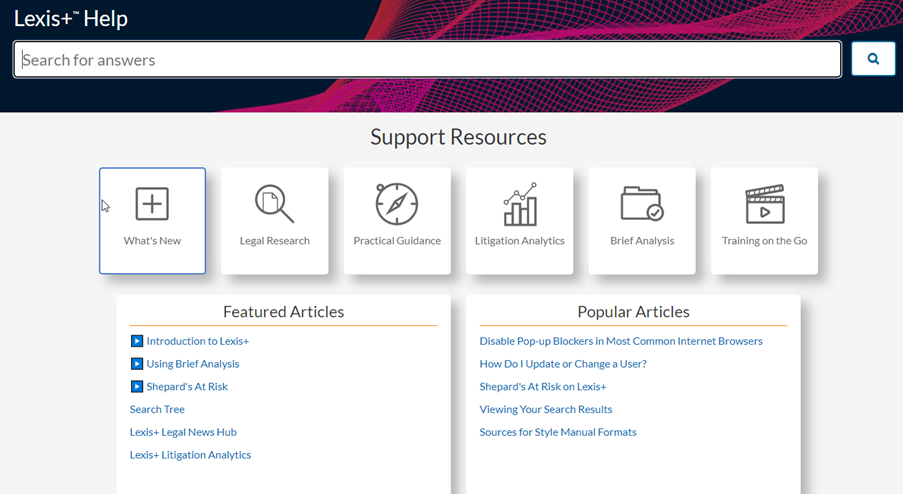This screenshot has height=494, width=903.
Task: Click video icon beside Shepard's At Risk
Action: pos(136,386)
